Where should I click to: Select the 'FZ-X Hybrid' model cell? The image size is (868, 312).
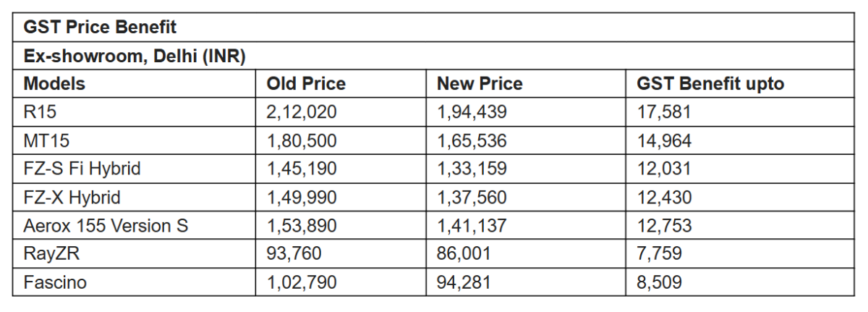tap(72, 197)
